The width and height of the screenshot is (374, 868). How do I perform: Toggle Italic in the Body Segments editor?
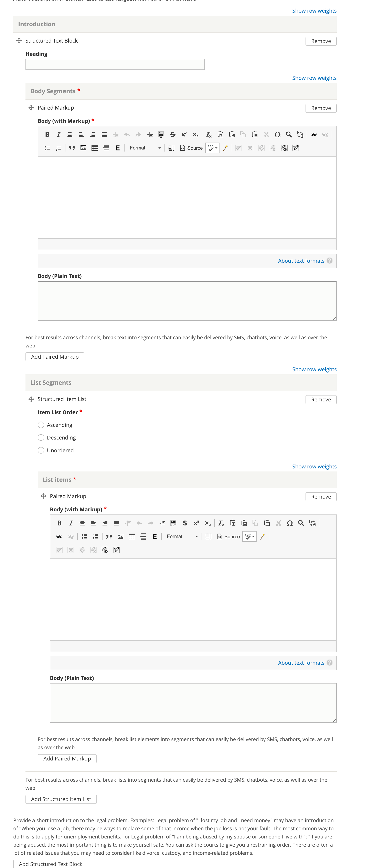coord(59,134)
